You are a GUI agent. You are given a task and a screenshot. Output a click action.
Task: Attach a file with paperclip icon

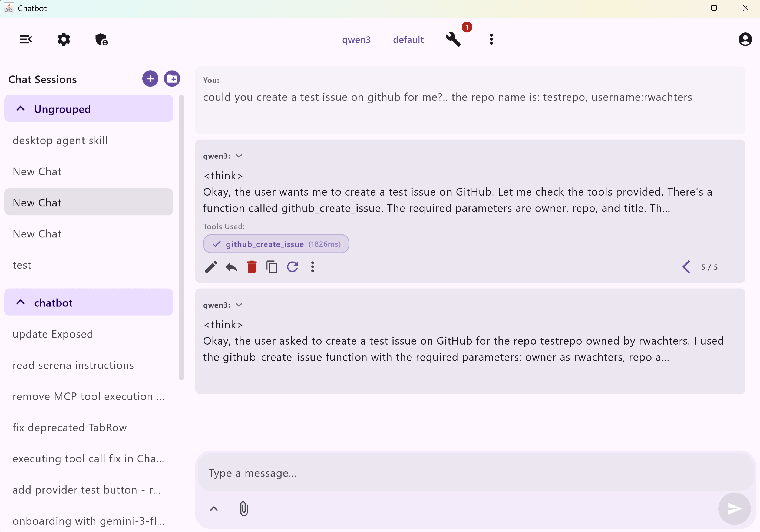[x=244, y=508]
